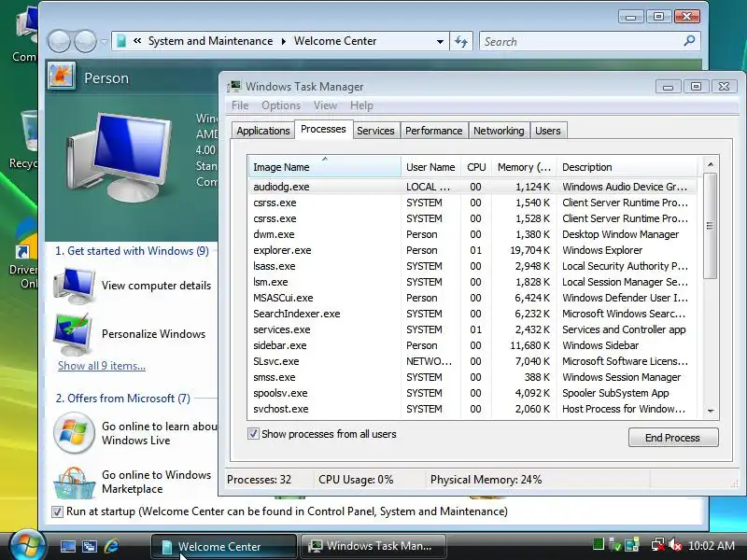Open the address bar dropdown arrow
The image size is (747, 560).
(440, 41)
